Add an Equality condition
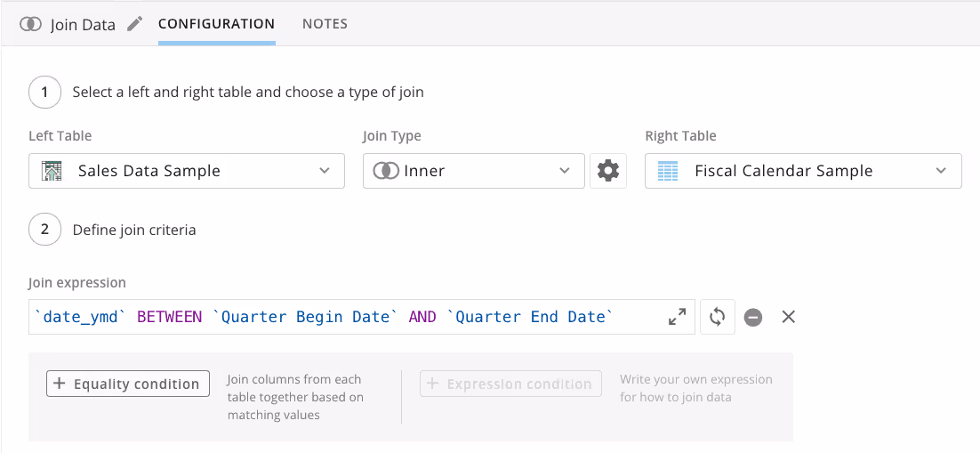This screenshot has width=980, height=453. coord(127,384)
